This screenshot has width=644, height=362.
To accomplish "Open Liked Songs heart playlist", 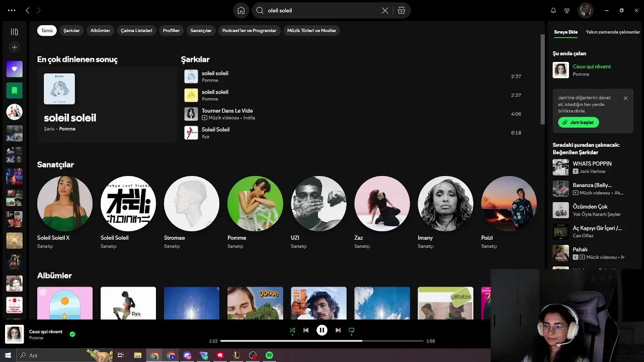I will coord(14,69).
